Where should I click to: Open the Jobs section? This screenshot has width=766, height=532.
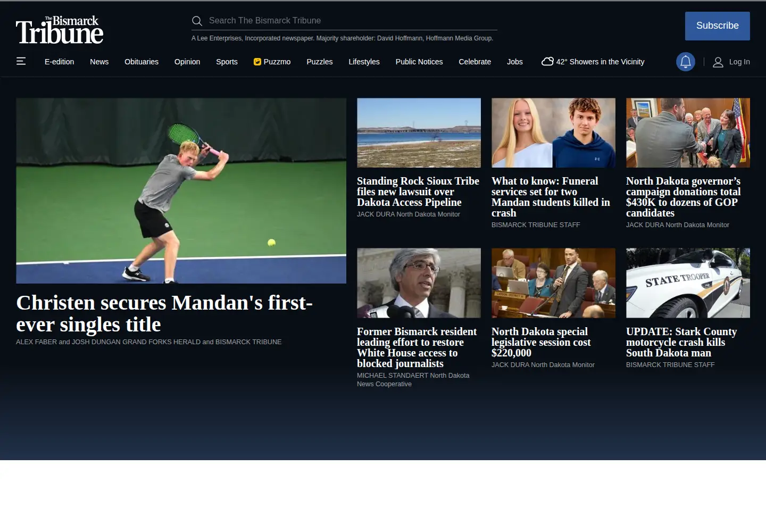515,62
